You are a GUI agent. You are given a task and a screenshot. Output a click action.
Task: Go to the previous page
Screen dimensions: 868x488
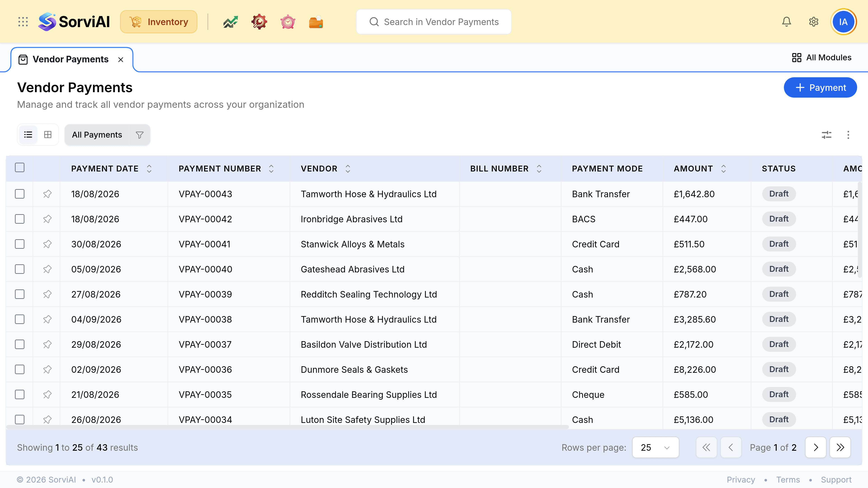coord(731,448)
